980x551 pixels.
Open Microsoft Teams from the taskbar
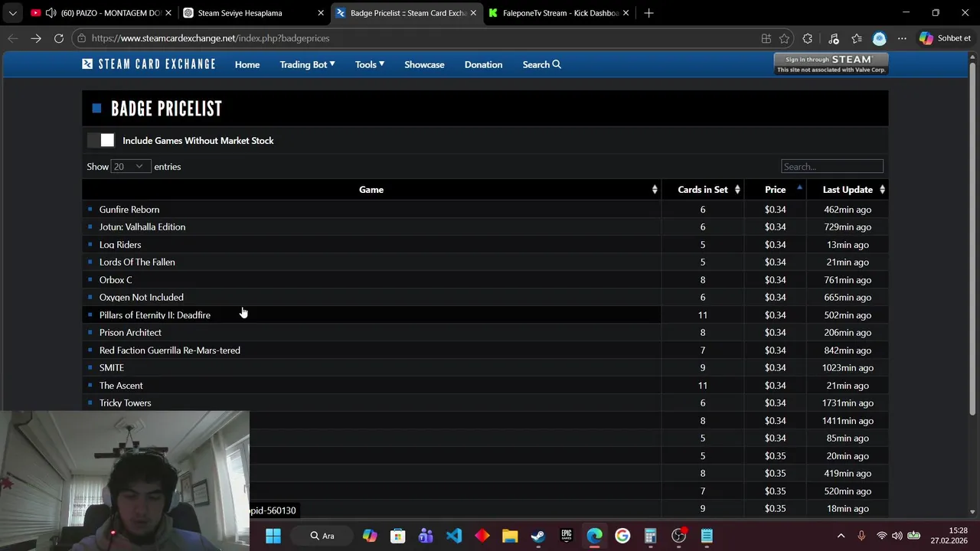(x=426, y=536)
